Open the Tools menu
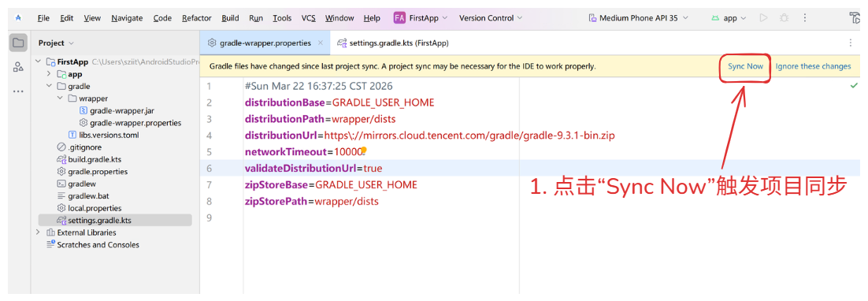Image resolution: width=868 pixels, height=301 pixels. (x=282, y=17)
